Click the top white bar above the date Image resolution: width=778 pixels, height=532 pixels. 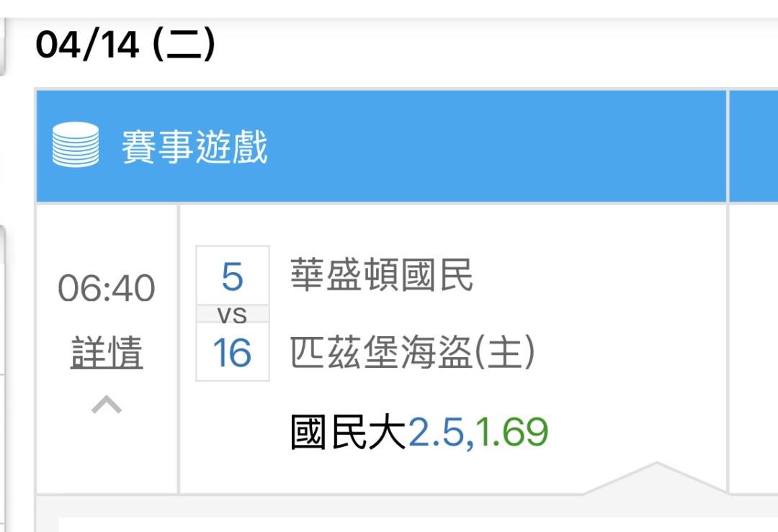coord(389,8)
